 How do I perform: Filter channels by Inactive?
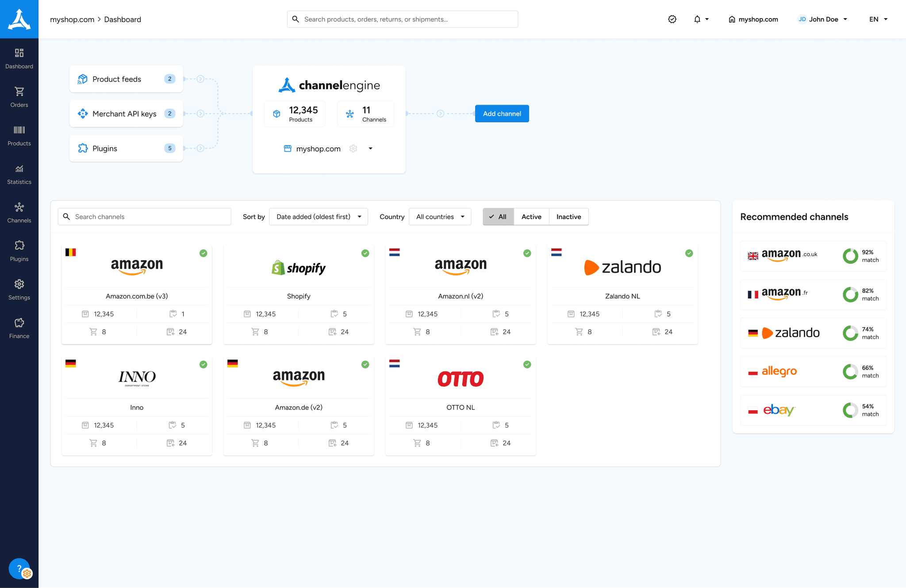click(x=568, y=217)
